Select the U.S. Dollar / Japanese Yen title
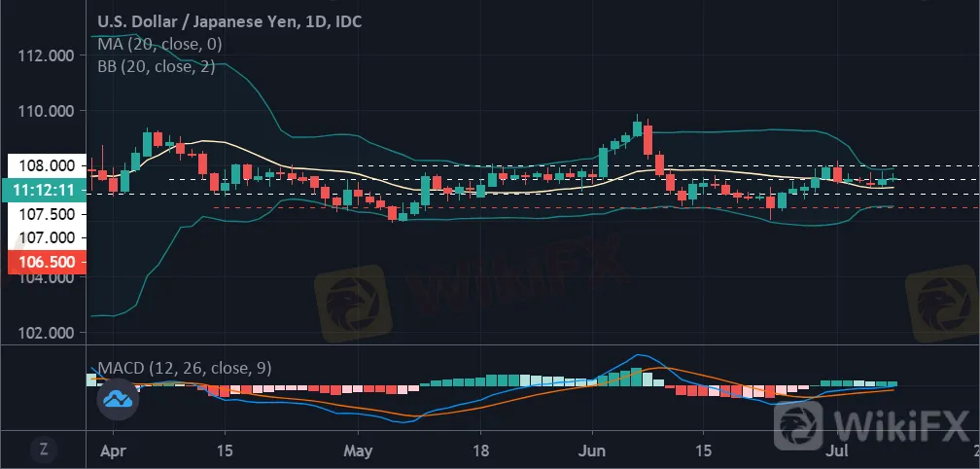Image resolution: width=980 pixels, height=469 pixels. point(229,21)
